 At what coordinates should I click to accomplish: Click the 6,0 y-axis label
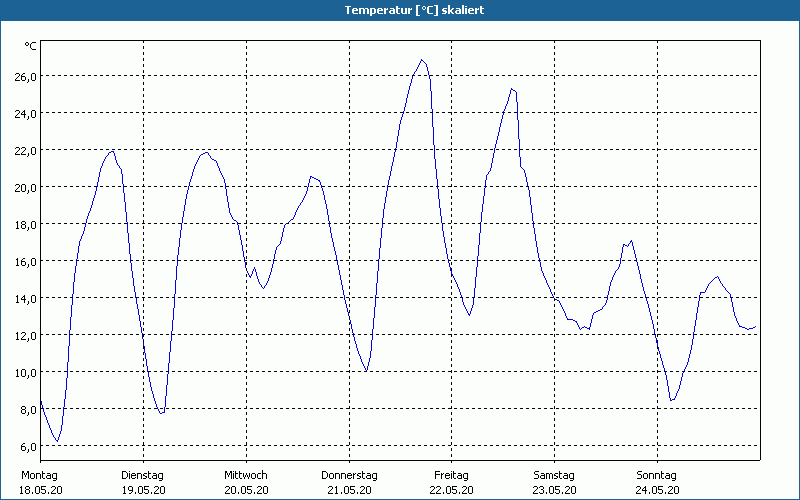click(x=28, y=447)
